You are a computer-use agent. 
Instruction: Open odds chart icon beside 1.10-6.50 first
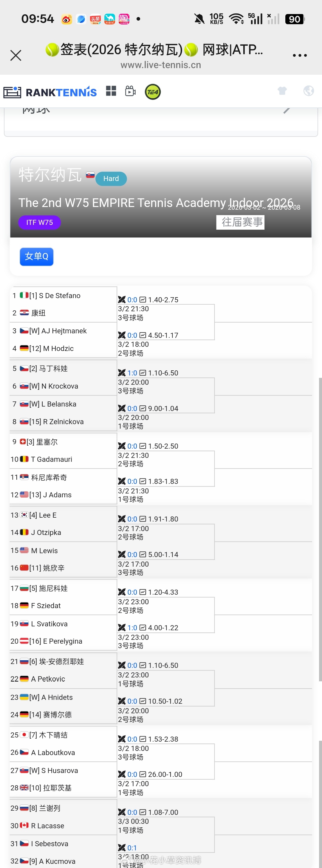pos(143,373)
